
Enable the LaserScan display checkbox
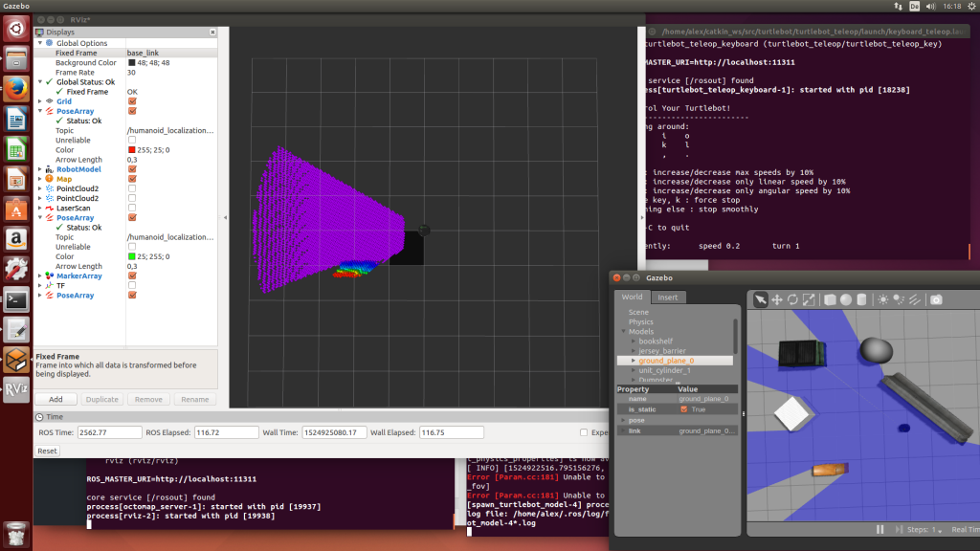132,208
